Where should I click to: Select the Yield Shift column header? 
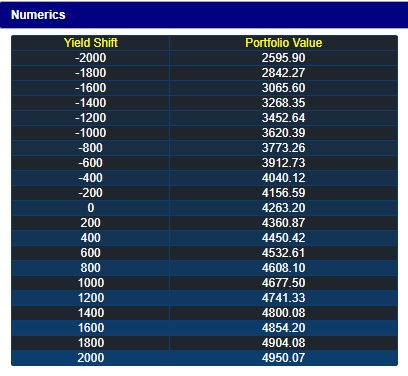pyautogui.click(x=91, y=43)
